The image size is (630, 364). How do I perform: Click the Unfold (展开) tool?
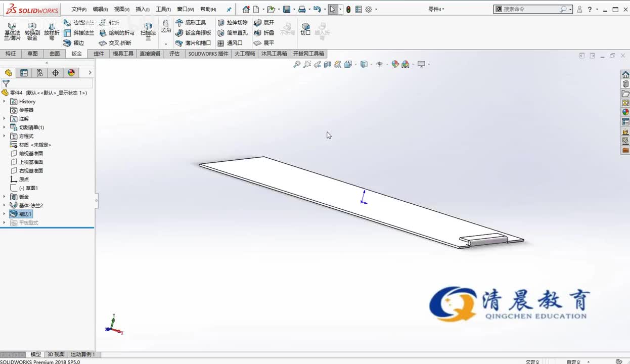(x=264, y=22)
